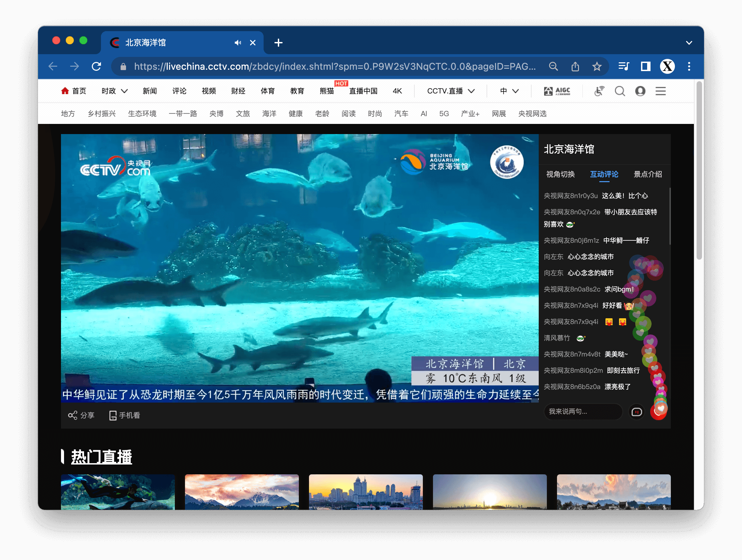The image size is (742, 560).
Task: Click the bookmark star icon
Action: [x=597, y=66]
